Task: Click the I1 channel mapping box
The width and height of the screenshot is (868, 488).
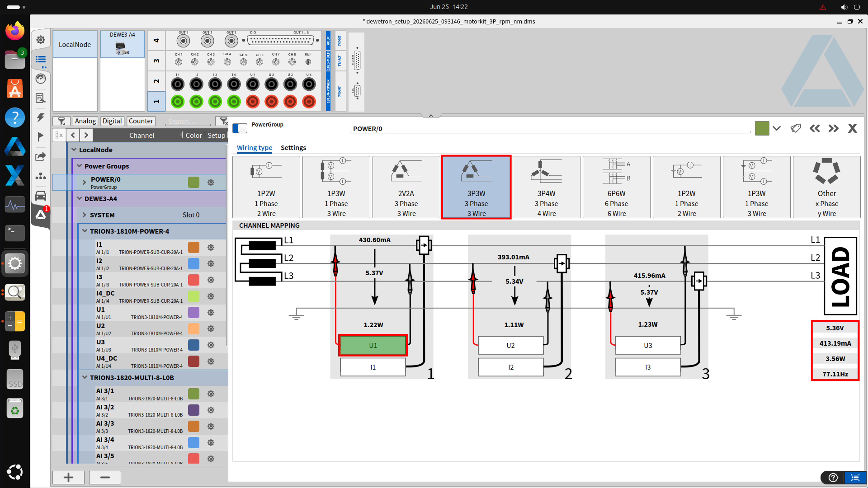Action: point(373,367)
